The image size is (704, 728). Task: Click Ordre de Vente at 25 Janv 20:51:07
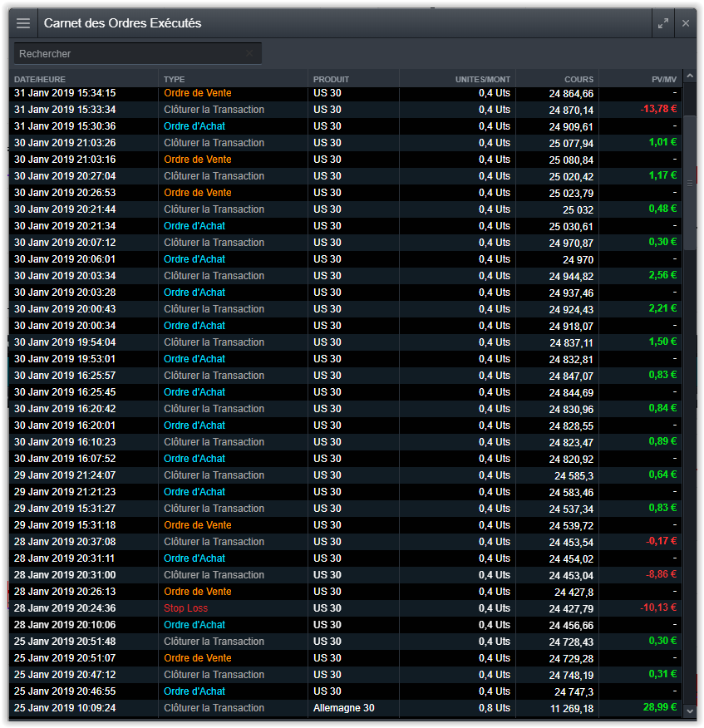197,658
